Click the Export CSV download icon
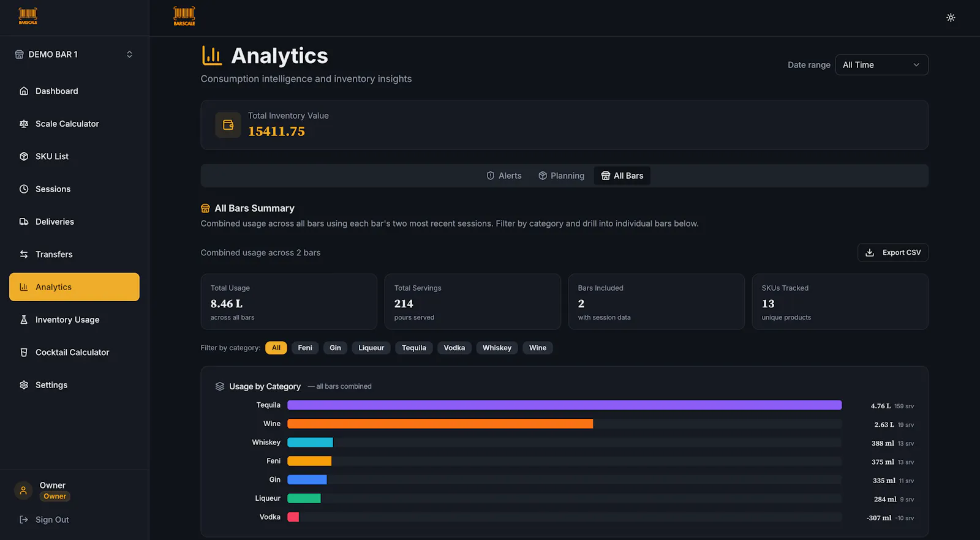Screen dimensions: 980x540 (x=870, y=253)
